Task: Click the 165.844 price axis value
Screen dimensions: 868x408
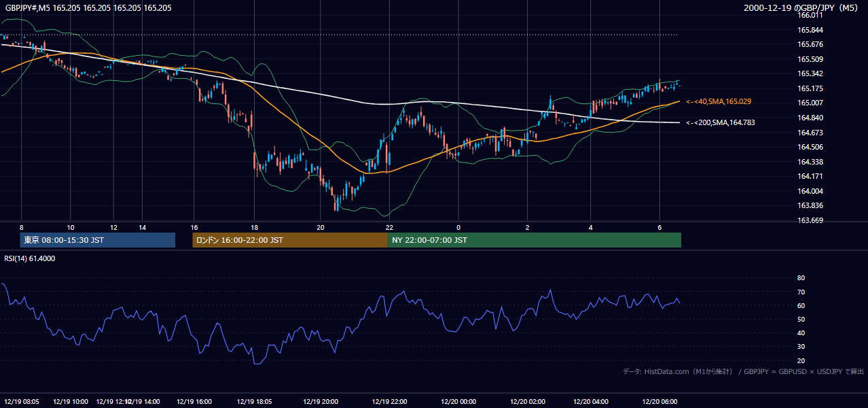Action: point(810,30)
